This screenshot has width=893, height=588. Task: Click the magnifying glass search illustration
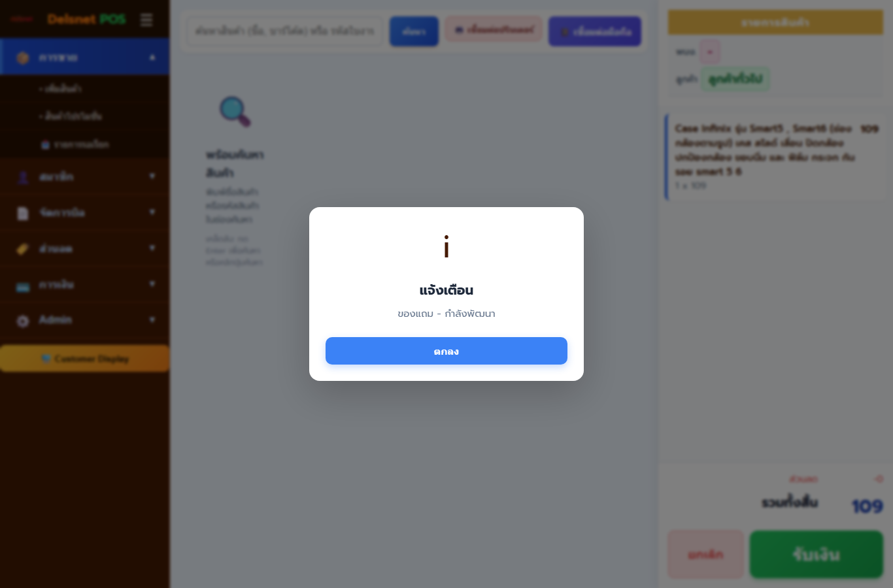[x=235, y=111]
